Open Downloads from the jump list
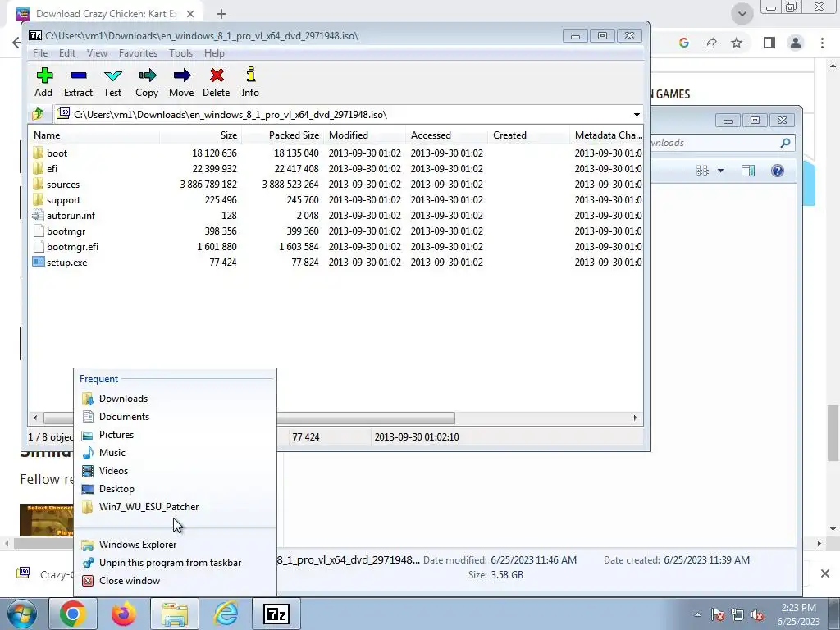The image size is (840, 630). (x=176, y=399)
